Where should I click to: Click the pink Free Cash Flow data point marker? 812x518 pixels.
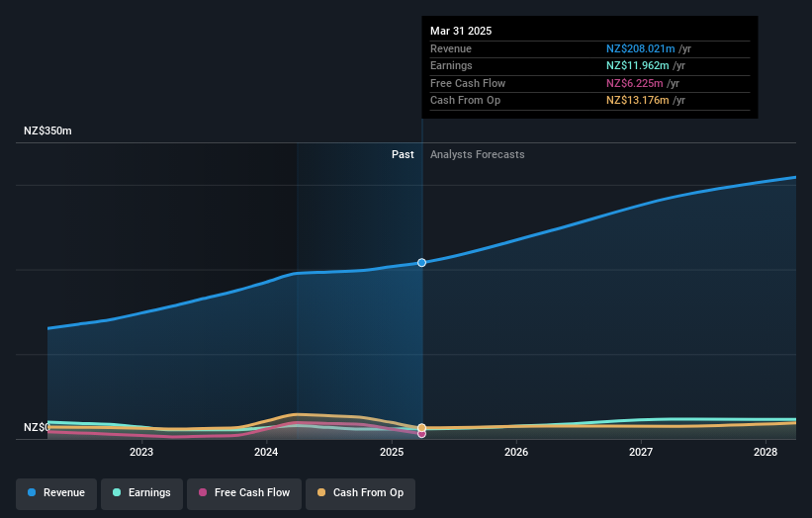422,434
